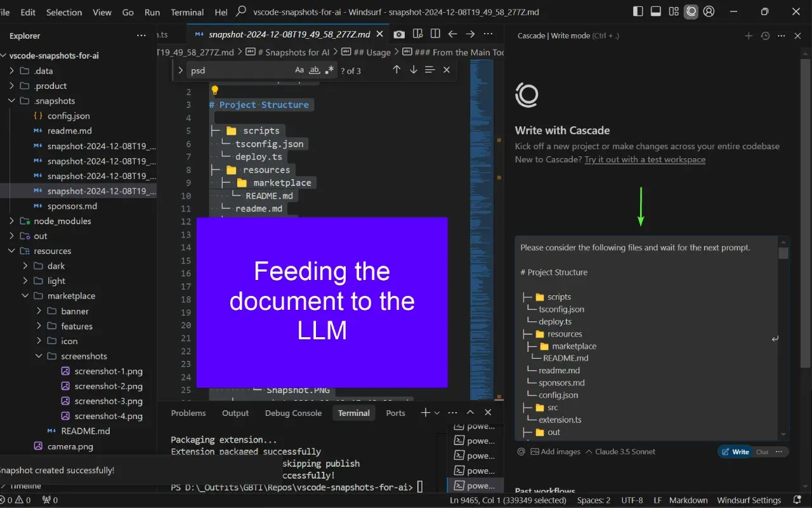Click Try it out with a test workspace link
This screenshot has height=508, width=812.
645,159
